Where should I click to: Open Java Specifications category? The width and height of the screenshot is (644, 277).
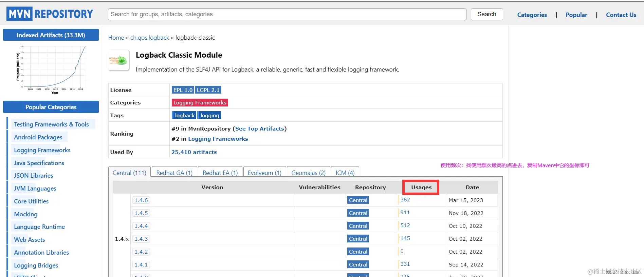pyautogui.click(x=39, y=163)
